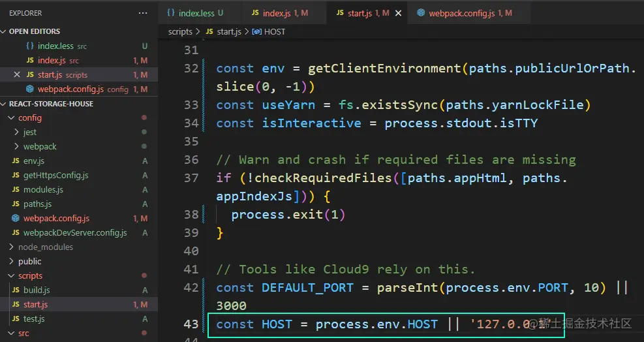
Task: Open index.less from Open Editors
Action: click(79, 46)
